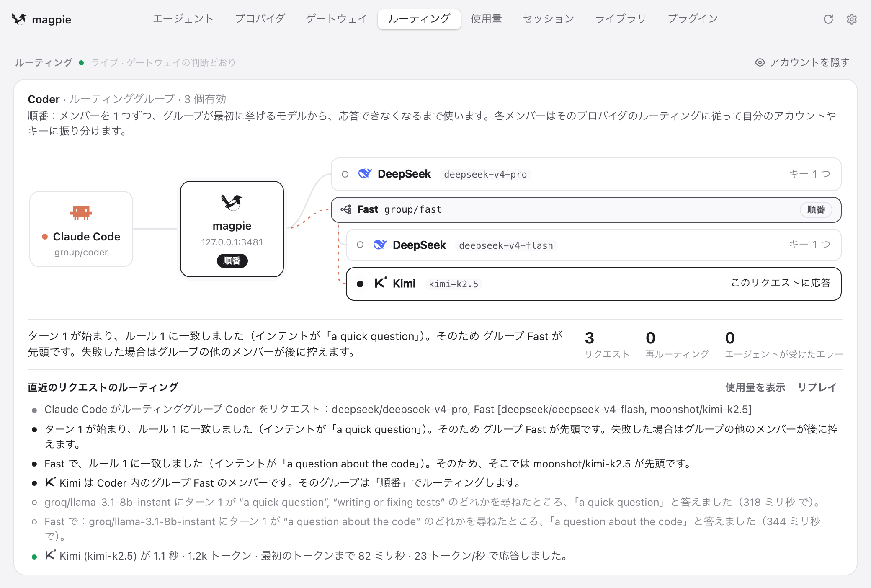Screen dimensions: 871x588
Task: Open settings gear icon
Action: tap(851, 19)
